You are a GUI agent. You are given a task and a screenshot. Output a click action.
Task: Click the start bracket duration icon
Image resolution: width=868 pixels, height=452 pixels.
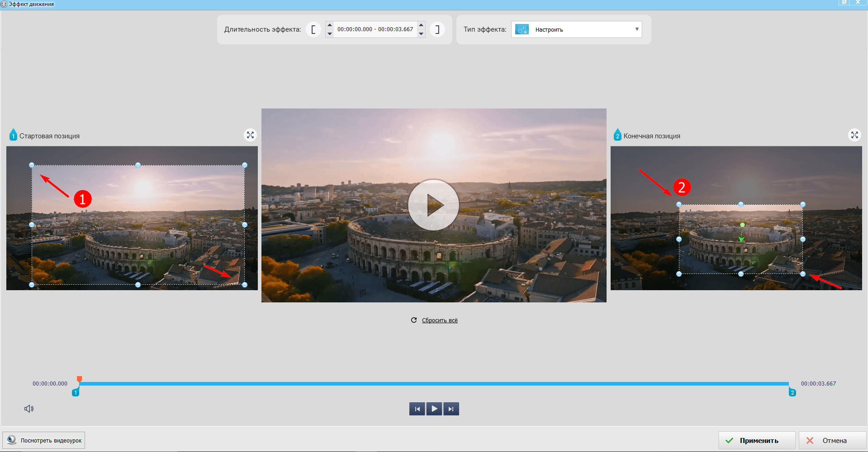(313, 29)
